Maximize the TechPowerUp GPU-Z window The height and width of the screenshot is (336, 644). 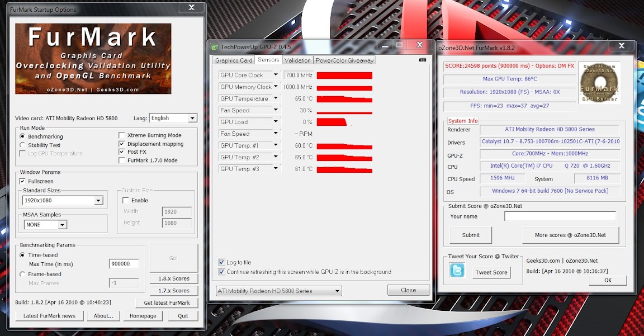coord(399,45)
